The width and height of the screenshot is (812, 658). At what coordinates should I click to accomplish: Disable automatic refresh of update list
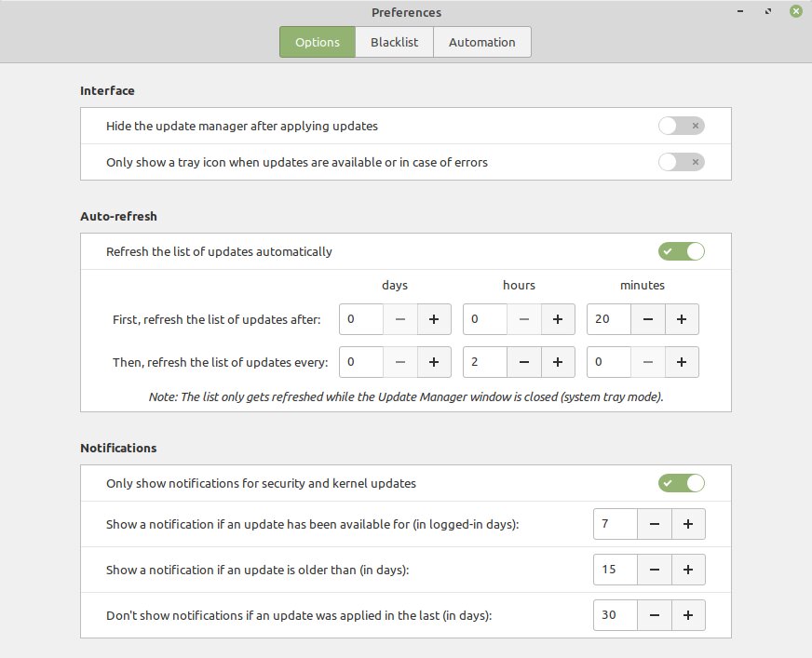coord(681,251)
